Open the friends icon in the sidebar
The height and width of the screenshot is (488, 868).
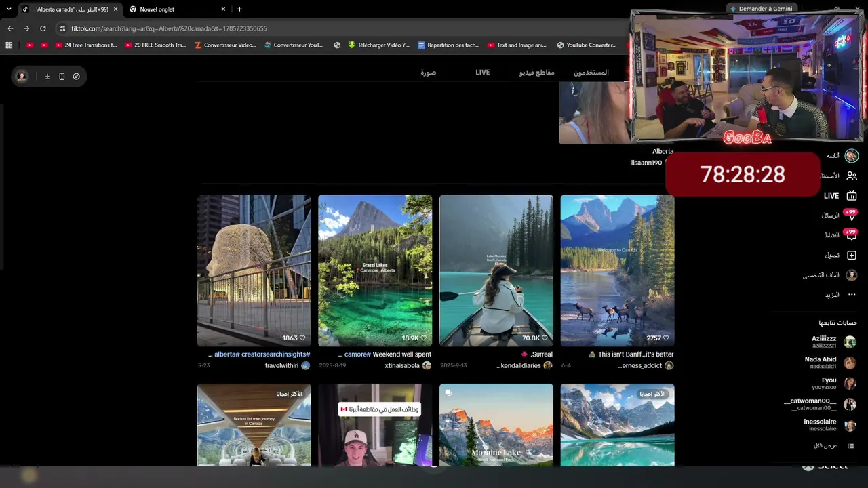tap(852, 176)
